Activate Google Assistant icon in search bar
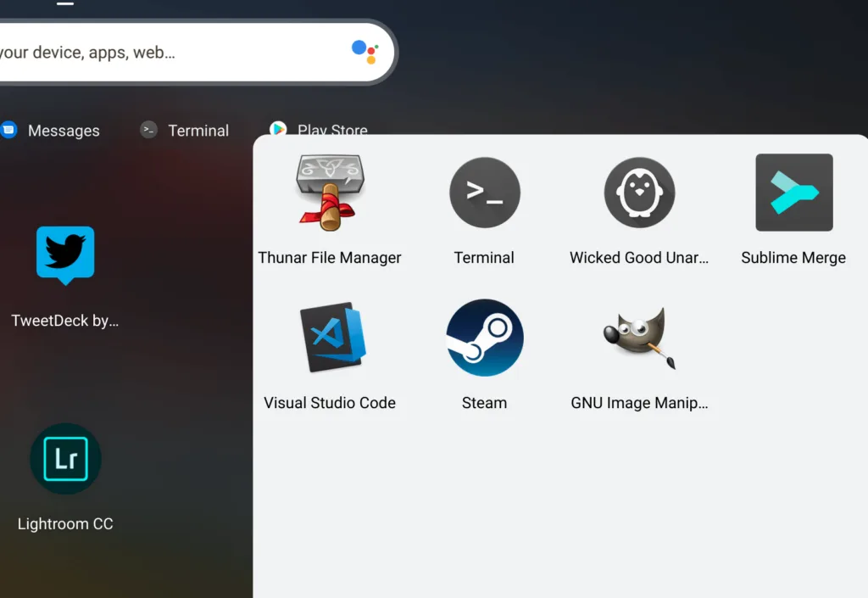 coord(364,52)
